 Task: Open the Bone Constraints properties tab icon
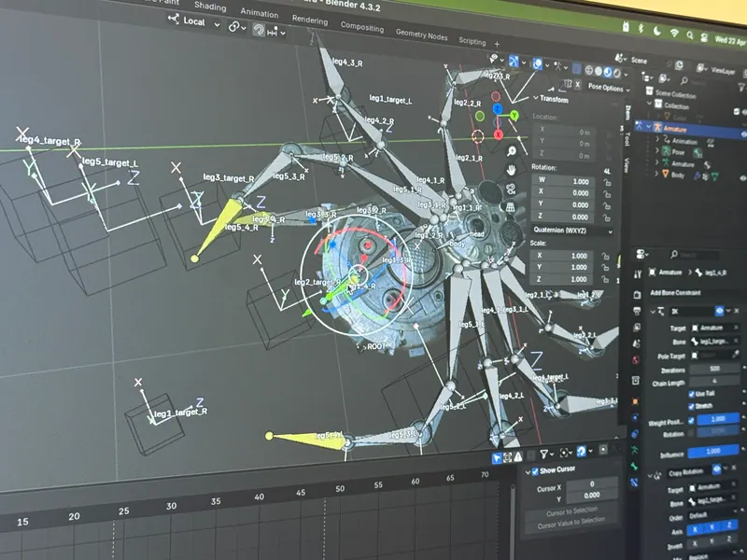[x=635, y=482]
